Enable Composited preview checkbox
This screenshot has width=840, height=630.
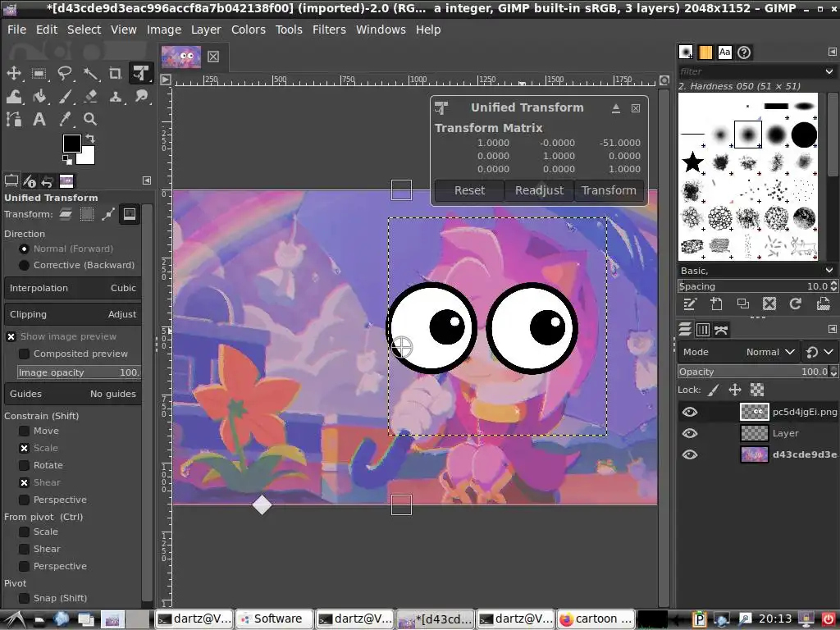click(24, 354)
